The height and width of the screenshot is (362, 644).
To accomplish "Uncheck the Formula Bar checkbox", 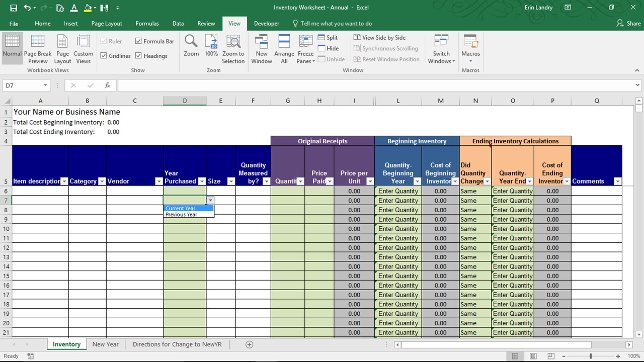I will click(138, 41).
